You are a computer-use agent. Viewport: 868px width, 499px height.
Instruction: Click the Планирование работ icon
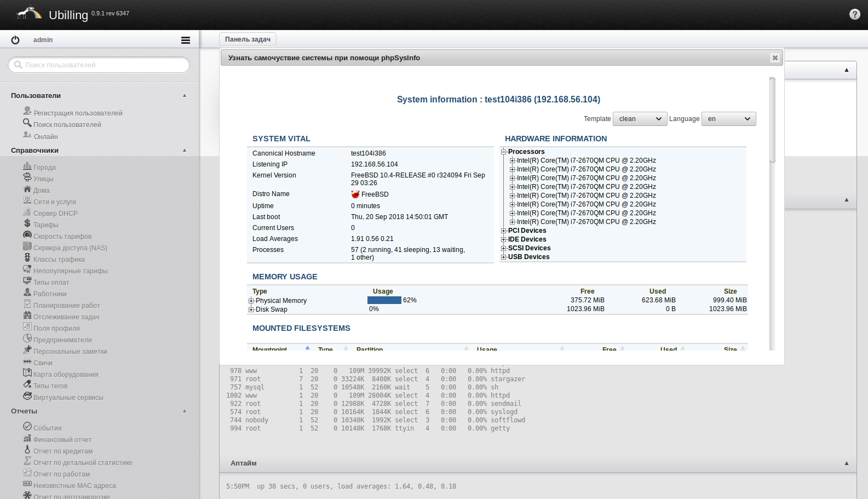pyautogui.click(x=27, y=303)
